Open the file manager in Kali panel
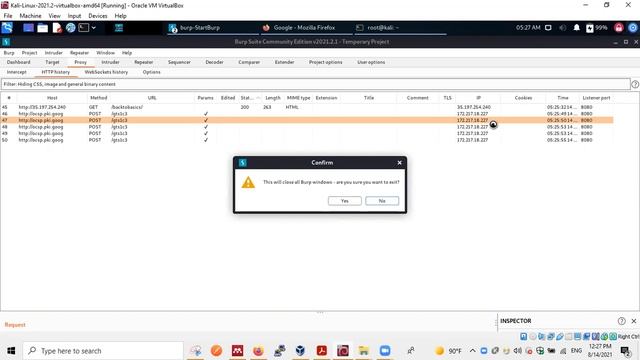This screenshot has height=360, width=640. pyautogui.click(x=42, y=28)
